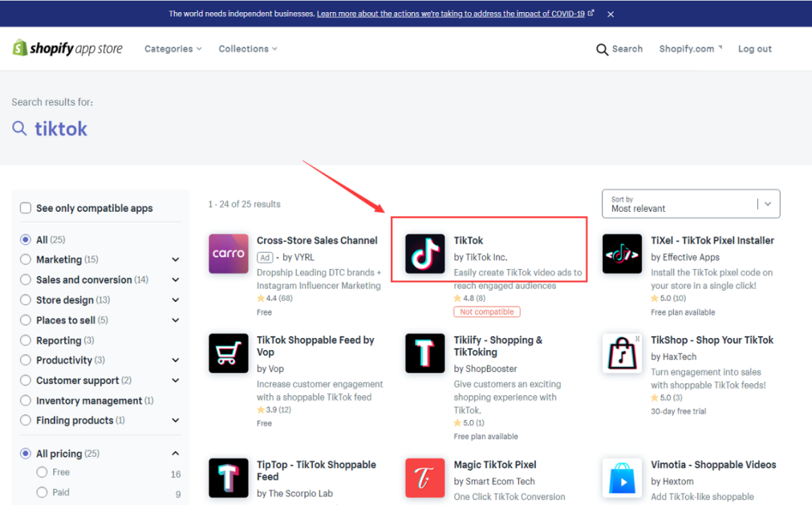Open TikTok Shoppable Feed by Vop title

point(315,346)
